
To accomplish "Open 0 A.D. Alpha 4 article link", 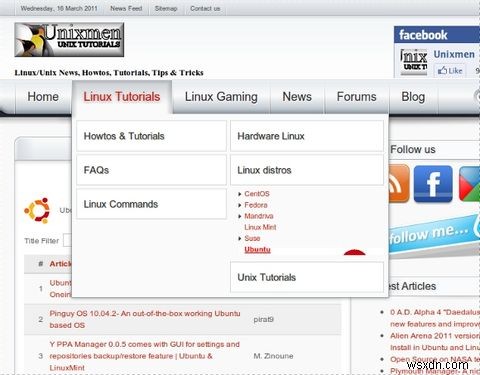I will point(435,318).
